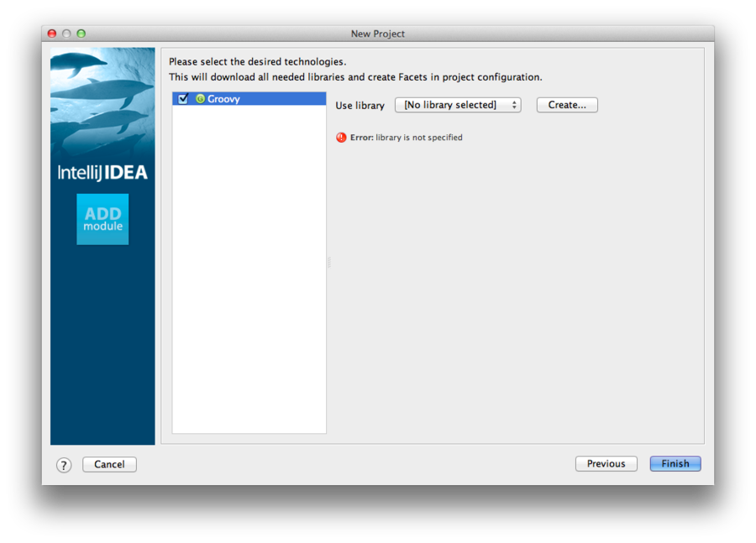The image size is (756, 543).
Task: Close the New Project window
Action: pos(52,34)
